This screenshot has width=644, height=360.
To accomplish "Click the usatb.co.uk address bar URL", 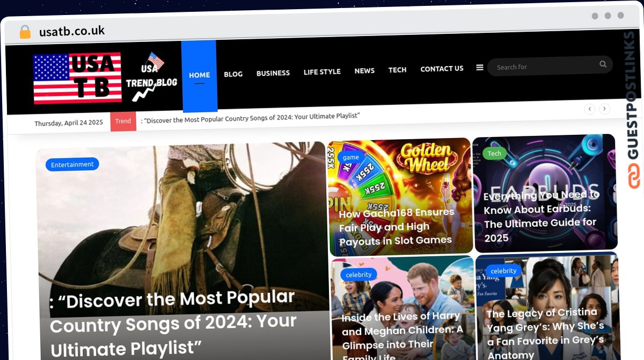I will (x=72, y=31).
